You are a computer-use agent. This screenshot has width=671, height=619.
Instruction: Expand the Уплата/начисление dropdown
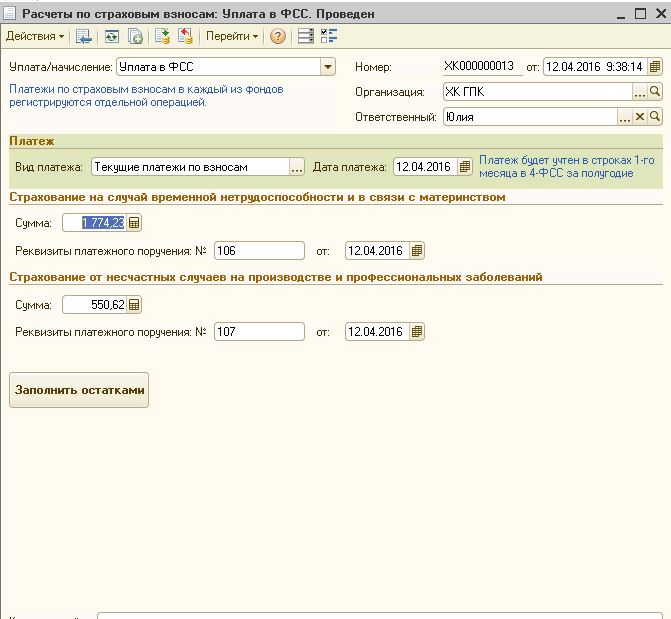click(327, 67)
